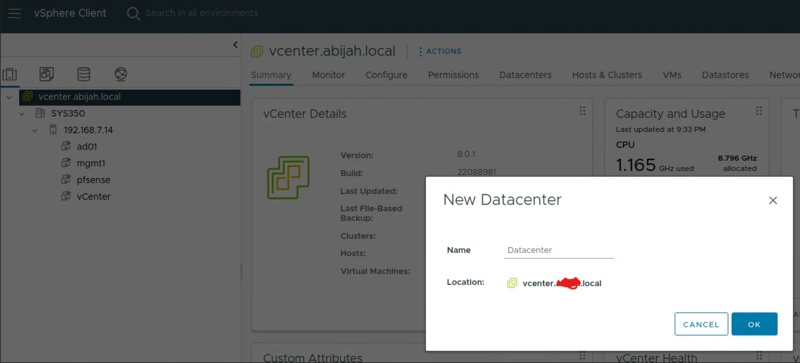This screenshot has height=363, width=800.
Task: Click the vCenter location icon in dialog
Action: click(x=512, y=283)
